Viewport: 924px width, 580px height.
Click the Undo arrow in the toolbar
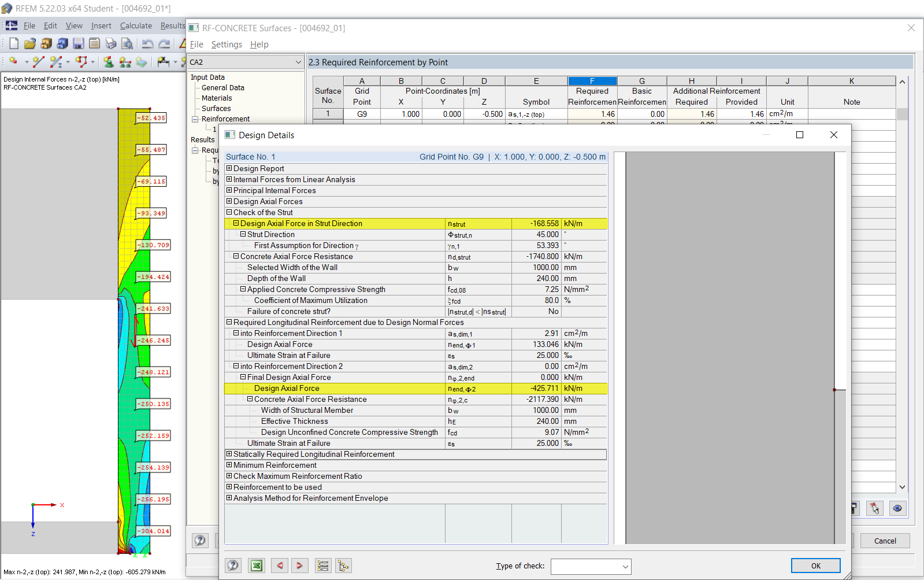[x=147, y=43]
